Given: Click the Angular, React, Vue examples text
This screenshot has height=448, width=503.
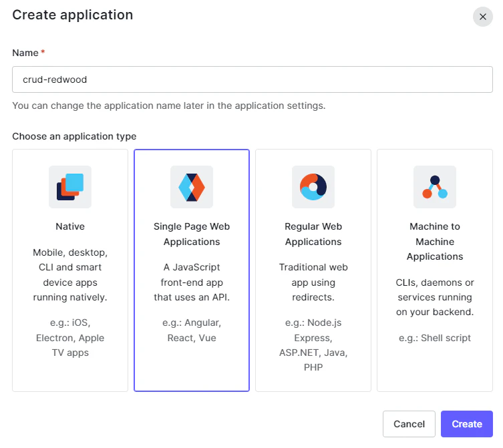Looking at the screenshot, I should click(x=192, y=330).
